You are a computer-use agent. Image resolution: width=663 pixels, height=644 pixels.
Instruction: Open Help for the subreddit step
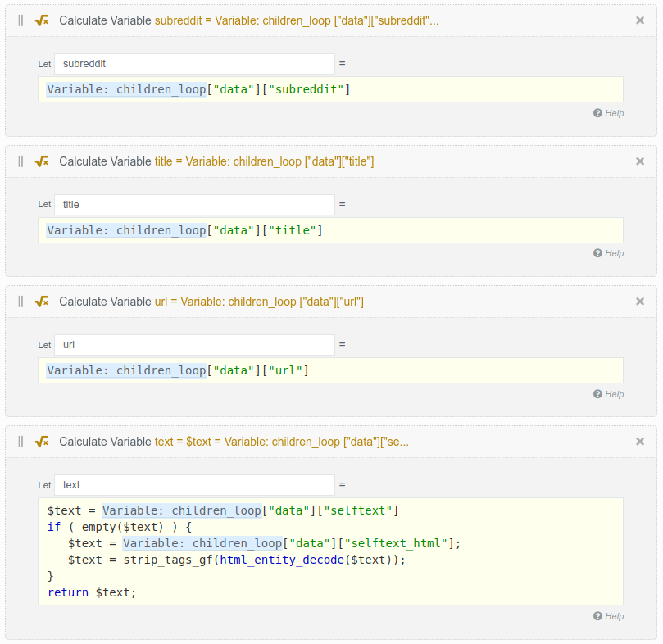tap(608, 113)
